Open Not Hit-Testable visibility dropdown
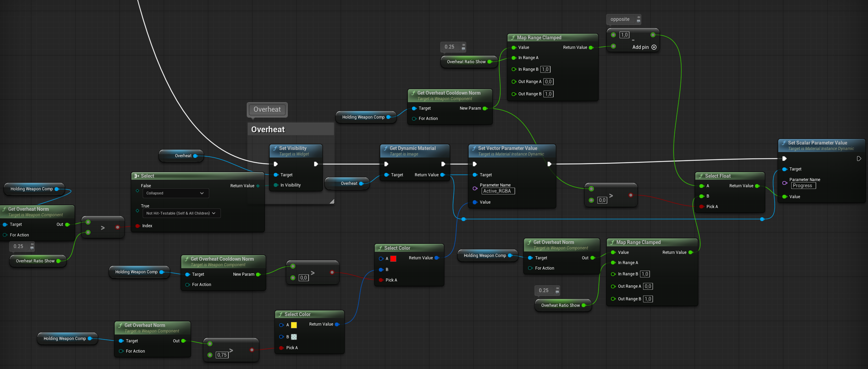The width and height of the screenshot is (868, 369). 181,213
